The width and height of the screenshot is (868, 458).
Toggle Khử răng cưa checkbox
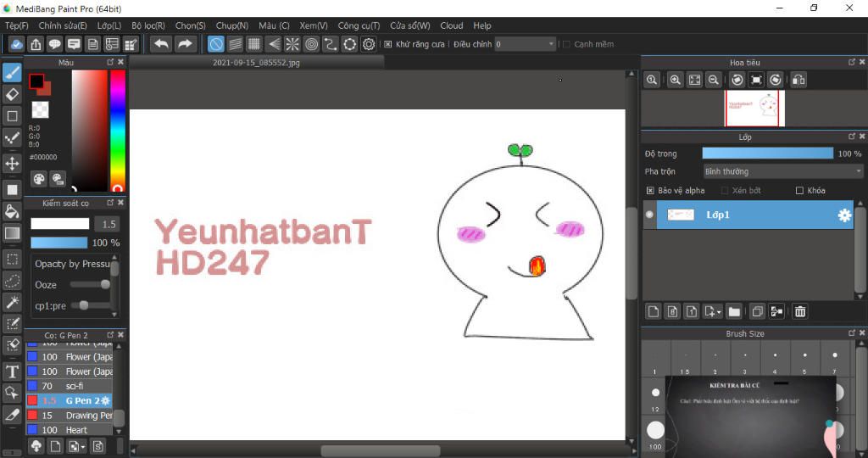point(388,44)
